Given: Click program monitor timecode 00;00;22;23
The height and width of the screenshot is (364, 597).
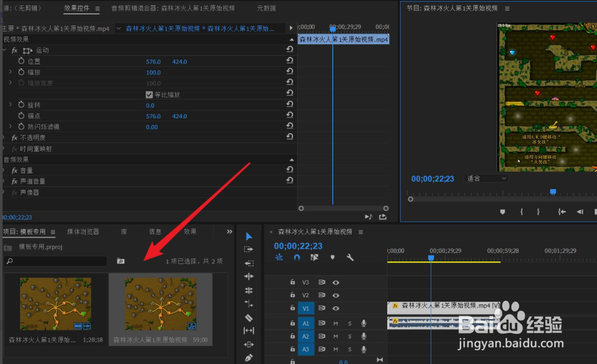Looking at the screenshot, I should pos(433,179).
